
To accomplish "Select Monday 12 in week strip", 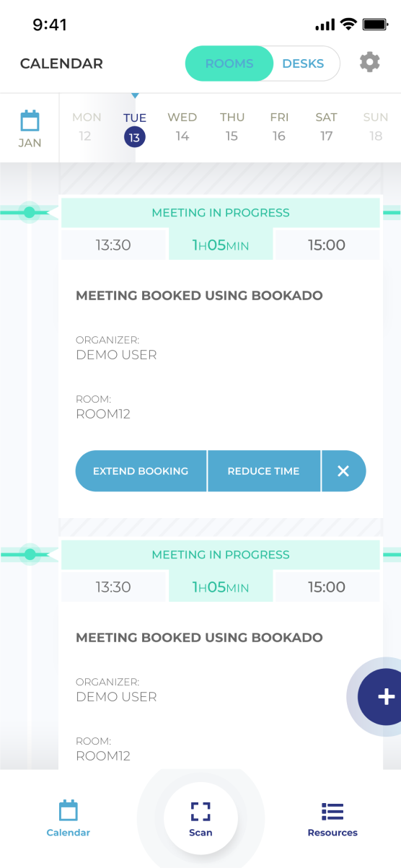I will [87, 126].
